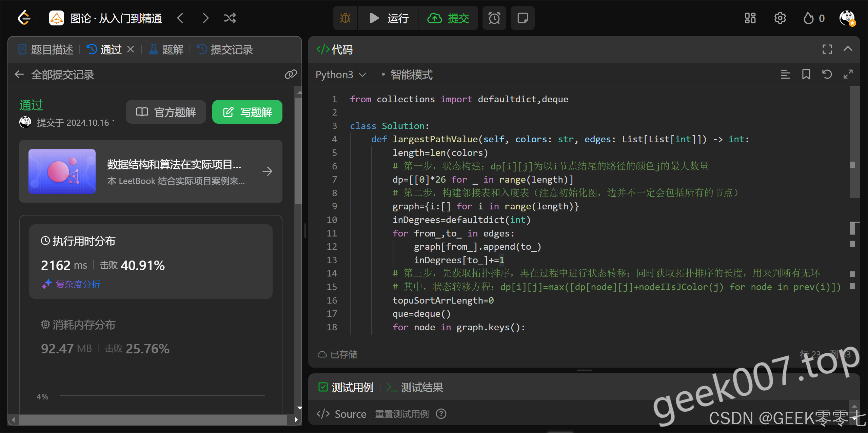This screenshot has width=868, height=433.
Task: Open the LeetBook promotion thumbnail
Action: pos(62,171)
